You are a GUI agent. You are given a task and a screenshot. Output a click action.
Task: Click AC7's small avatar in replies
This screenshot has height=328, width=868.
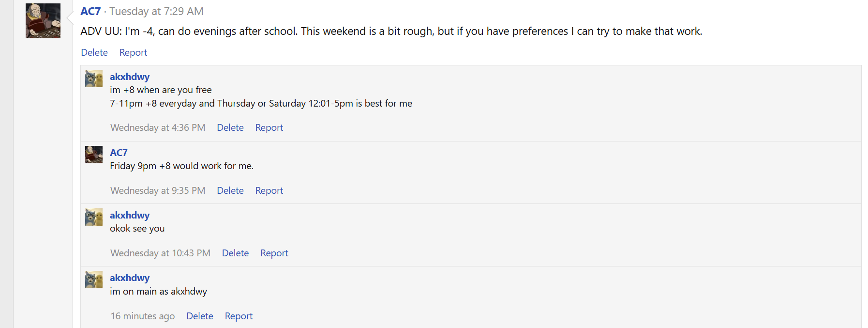94,155
